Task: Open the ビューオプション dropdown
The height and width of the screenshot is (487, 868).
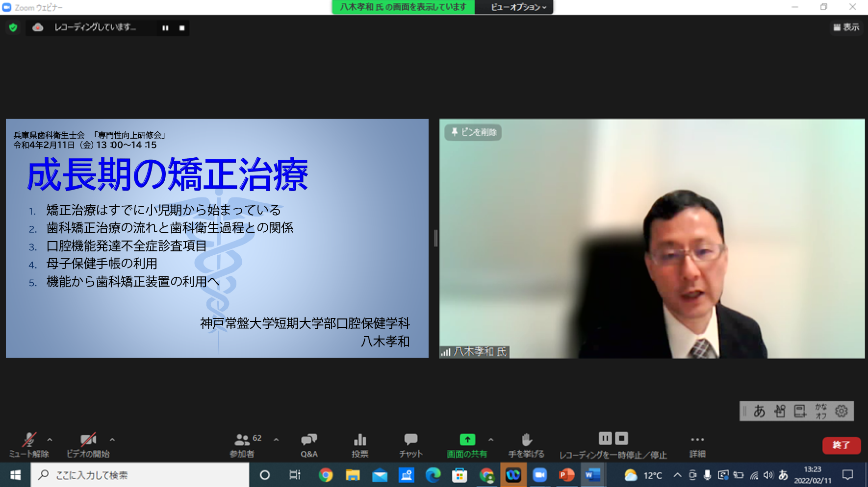Action: coord(518,7)
